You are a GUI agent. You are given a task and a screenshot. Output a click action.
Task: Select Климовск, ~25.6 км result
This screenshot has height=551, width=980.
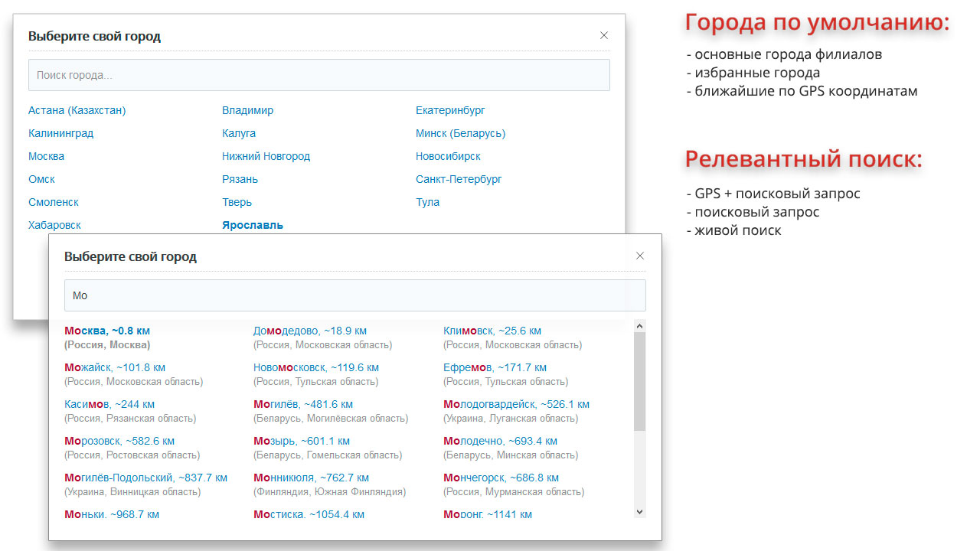pos(492,331)
